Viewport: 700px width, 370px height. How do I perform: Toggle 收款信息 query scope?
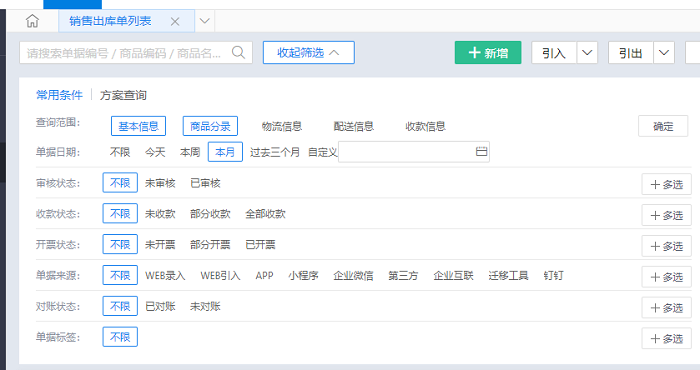pos(425,126)
